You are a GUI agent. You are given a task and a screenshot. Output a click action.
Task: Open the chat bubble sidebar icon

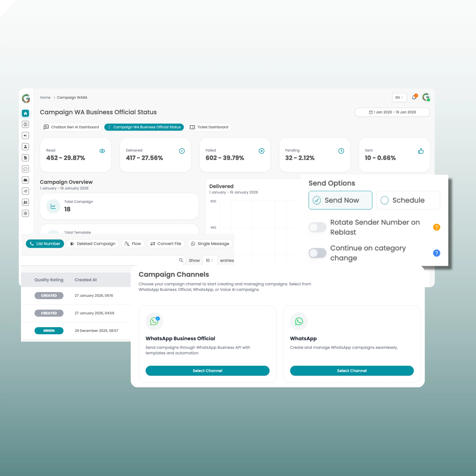pyautogui.click(x=25, y=169)
